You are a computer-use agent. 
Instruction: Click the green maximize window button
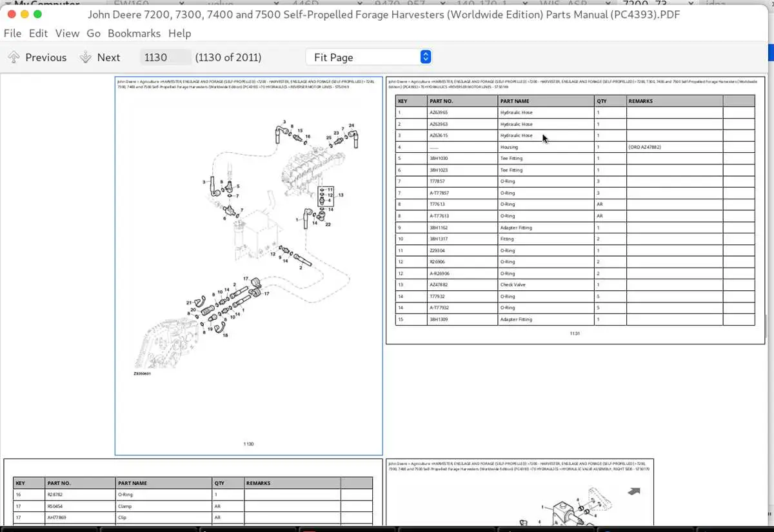(x=37, y=14)
